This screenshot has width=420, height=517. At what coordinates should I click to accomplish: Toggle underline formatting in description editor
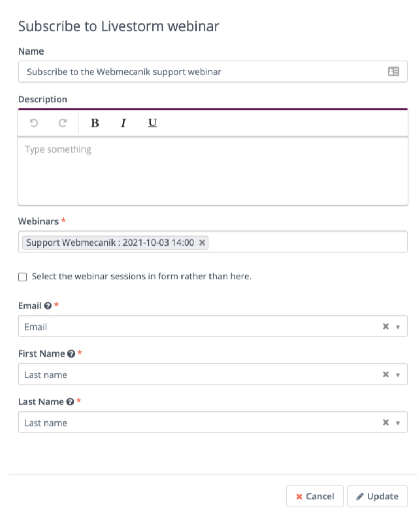[152, 123]
